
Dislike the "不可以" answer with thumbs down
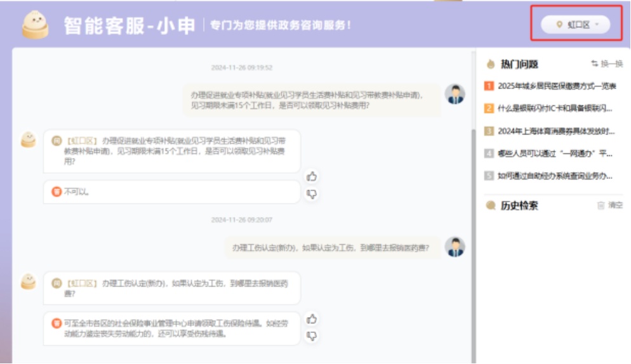click(x=312, y=194)
